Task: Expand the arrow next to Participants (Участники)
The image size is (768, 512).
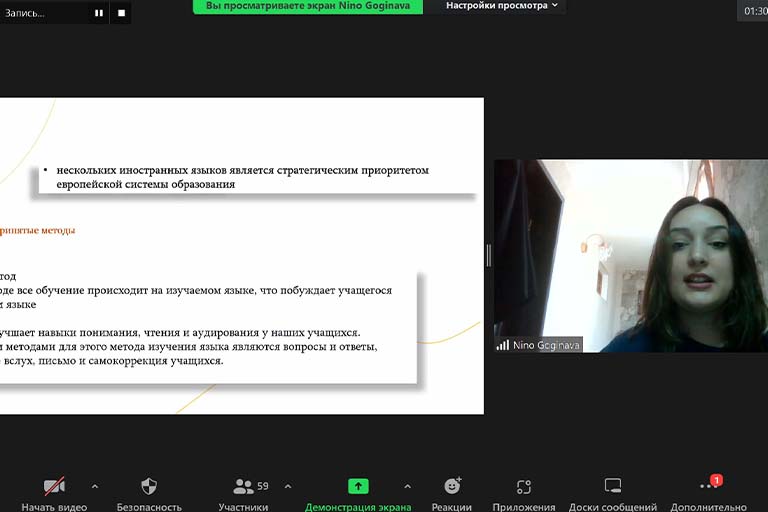Action: 288,487
